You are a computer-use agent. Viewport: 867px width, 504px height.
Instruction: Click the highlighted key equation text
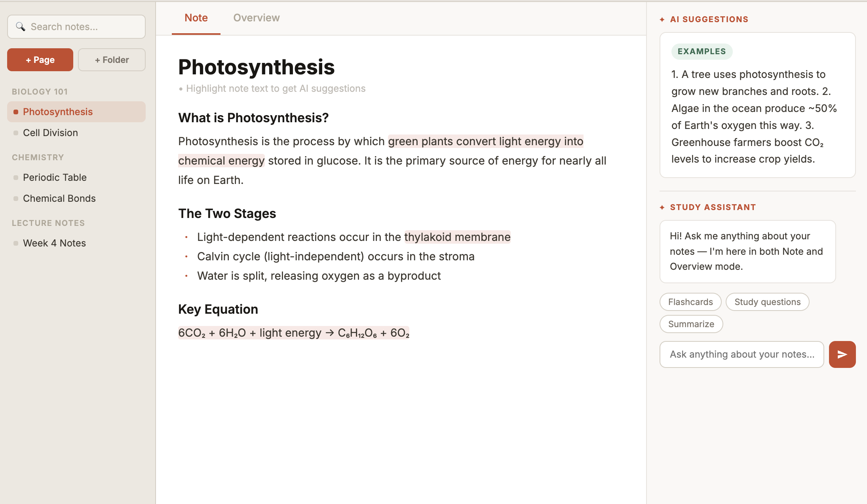point(293,333)
